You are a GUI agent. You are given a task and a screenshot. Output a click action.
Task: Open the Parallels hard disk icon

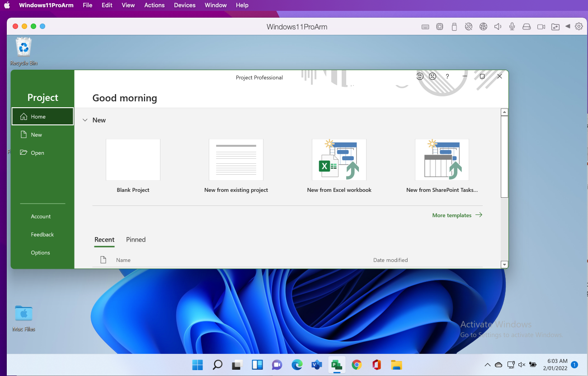coord(527,27)
